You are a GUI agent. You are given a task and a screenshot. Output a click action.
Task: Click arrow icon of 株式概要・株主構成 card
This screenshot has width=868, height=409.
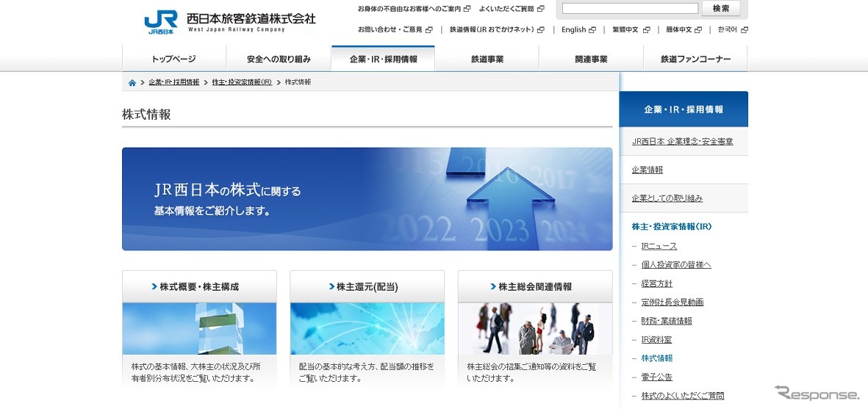point(154,286)
